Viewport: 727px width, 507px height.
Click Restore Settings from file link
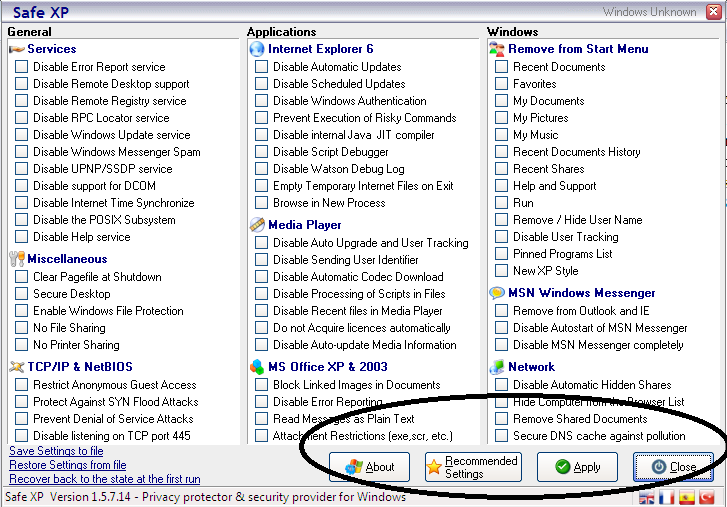[x=68, y=465]
